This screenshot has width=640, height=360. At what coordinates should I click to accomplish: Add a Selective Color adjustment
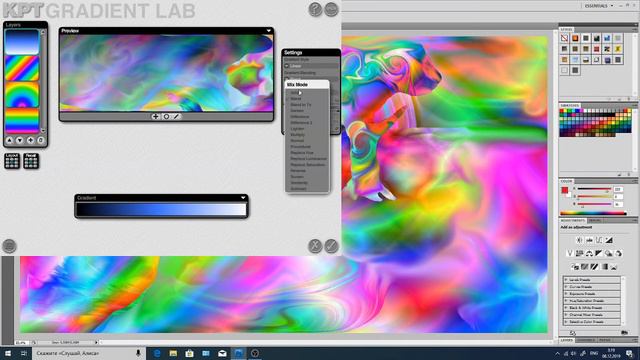click(x=614, y=267)
